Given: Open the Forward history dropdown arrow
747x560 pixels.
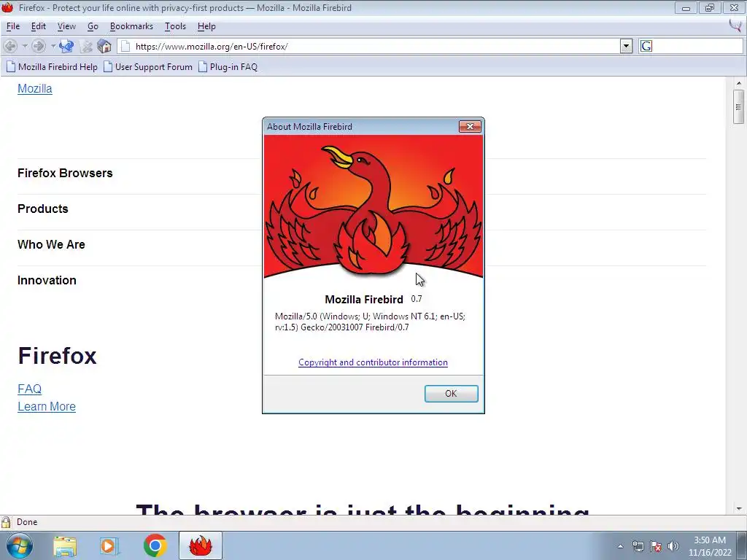Looking at the screenshot, I should tap(53, 46).
